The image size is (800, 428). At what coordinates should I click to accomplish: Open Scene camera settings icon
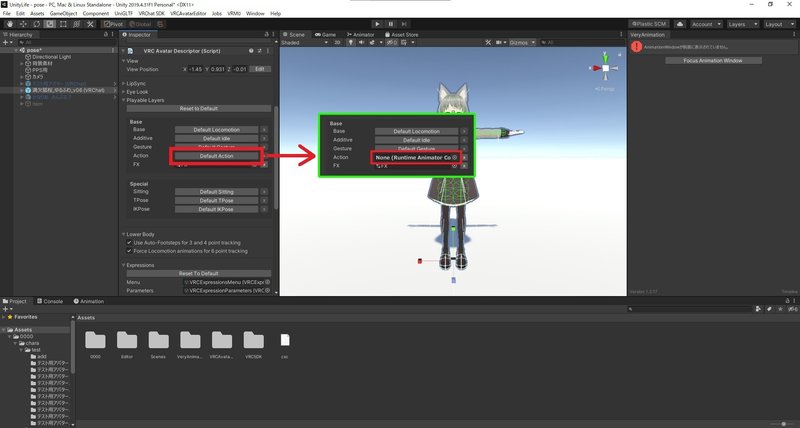click(x=500, y=42)
